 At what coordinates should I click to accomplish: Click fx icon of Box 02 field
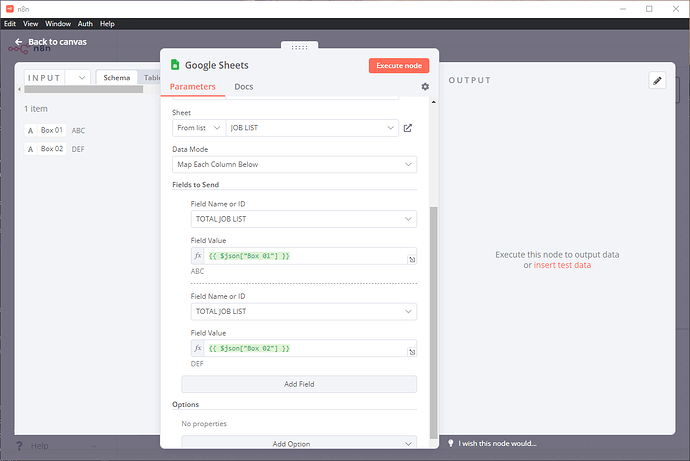pyautogui.click(x=198, y=348)
